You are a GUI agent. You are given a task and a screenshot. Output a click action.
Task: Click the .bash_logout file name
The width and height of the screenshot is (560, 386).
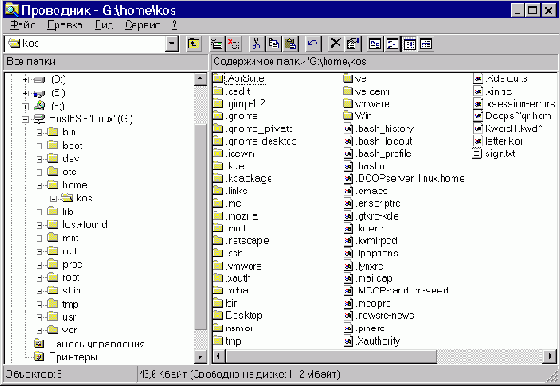tap(384, 141)
